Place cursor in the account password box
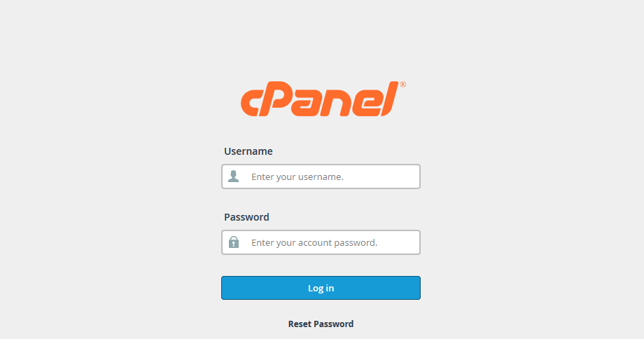The height and width of the screenshot is (339, 644). [x=321, y=242]
